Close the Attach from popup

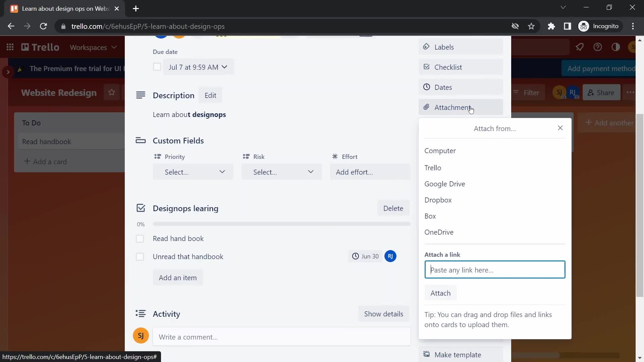pyautogui.click(x=560, y=128)
